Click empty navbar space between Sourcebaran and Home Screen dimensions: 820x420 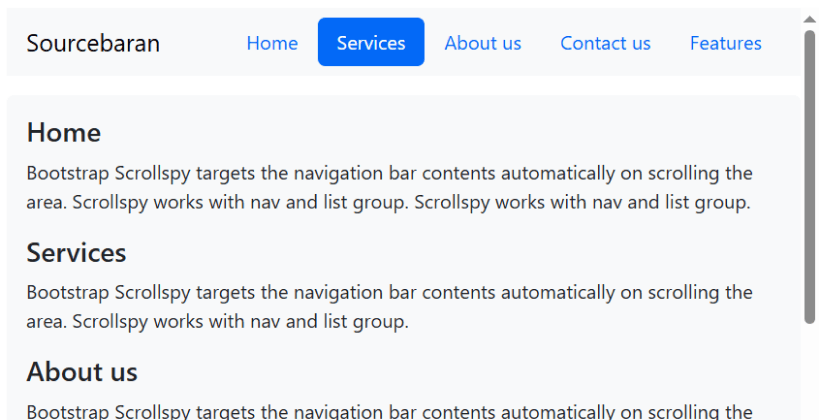click(200, 43)
